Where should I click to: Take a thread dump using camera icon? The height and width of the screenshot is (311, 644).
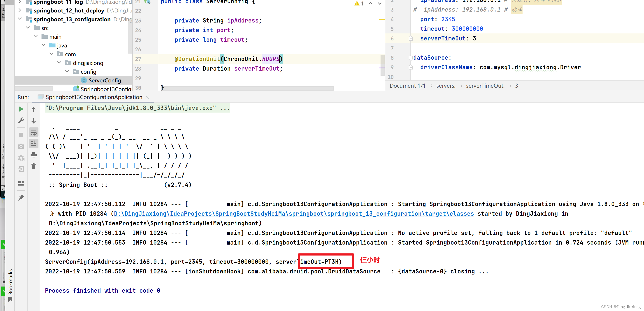(x=21, y=146)
